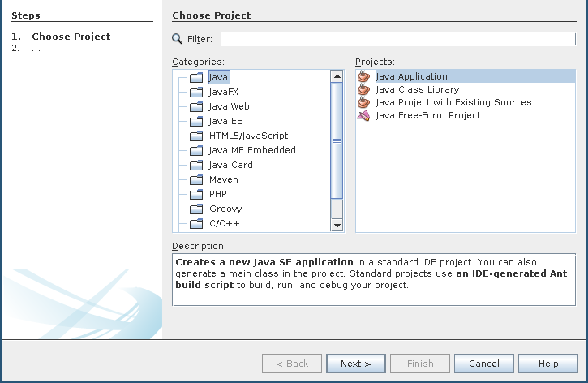Click the JavaFX category folder icon
The height and width of the screenshot is (383, 588).
195,92
